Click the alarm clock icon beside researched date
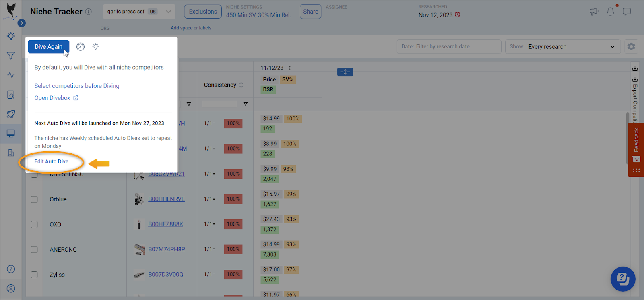This screenshot has width=644, height=300. 457,14
